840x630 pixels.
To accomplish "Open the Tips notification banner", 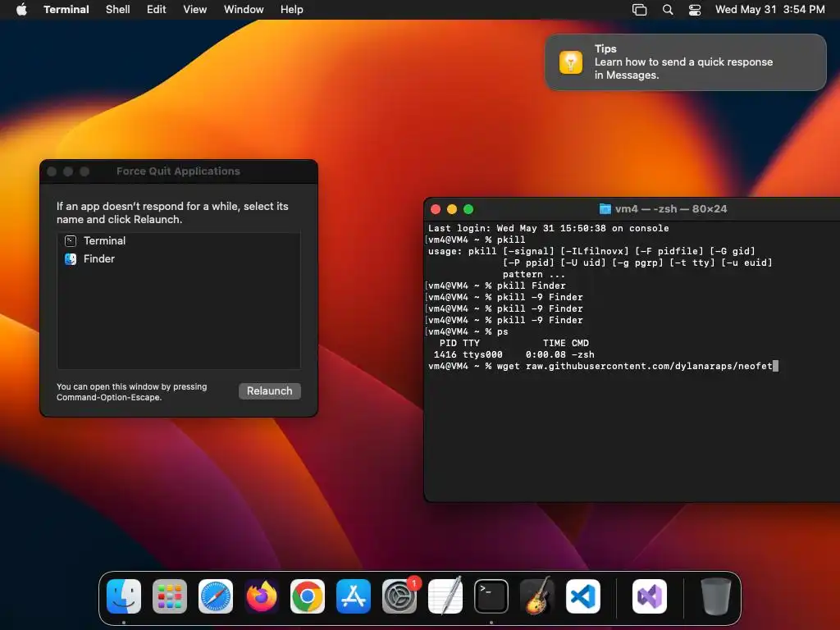I will pyautogui.click(x=686, y=62).
